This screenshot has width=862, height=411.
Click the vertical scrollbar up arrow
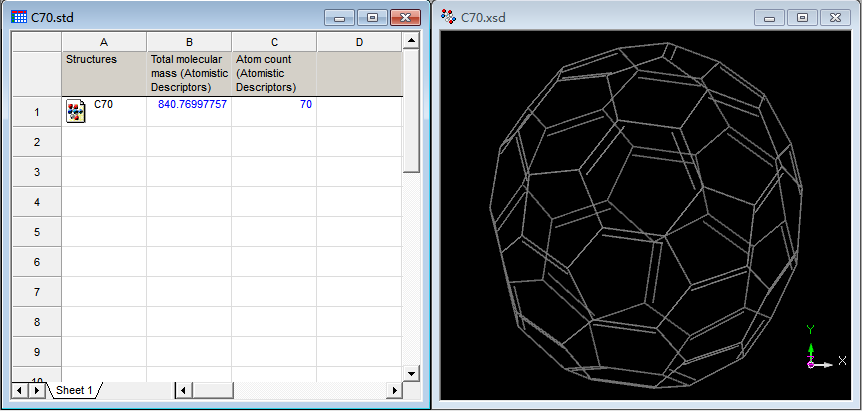point(411,40)
